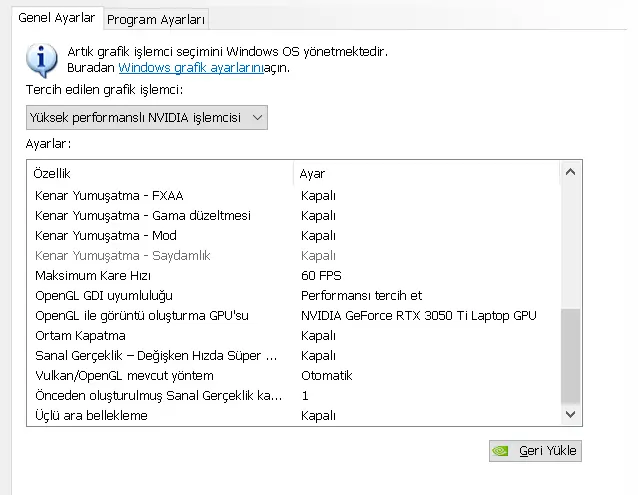Click Kapalı value for Üçlü ara bellekleme
638x495 pixels.
pos(318,415)
